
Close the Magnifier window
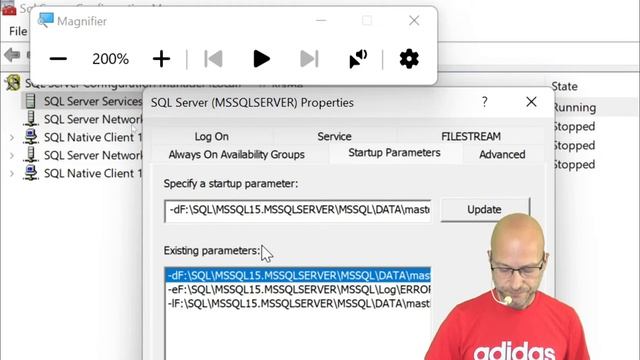414,20
